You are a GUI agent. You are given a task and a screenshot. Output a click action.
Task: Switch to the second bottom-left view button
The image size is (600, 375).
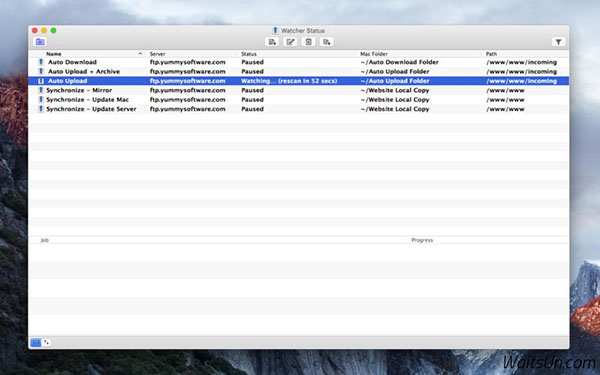coord(46,342)
